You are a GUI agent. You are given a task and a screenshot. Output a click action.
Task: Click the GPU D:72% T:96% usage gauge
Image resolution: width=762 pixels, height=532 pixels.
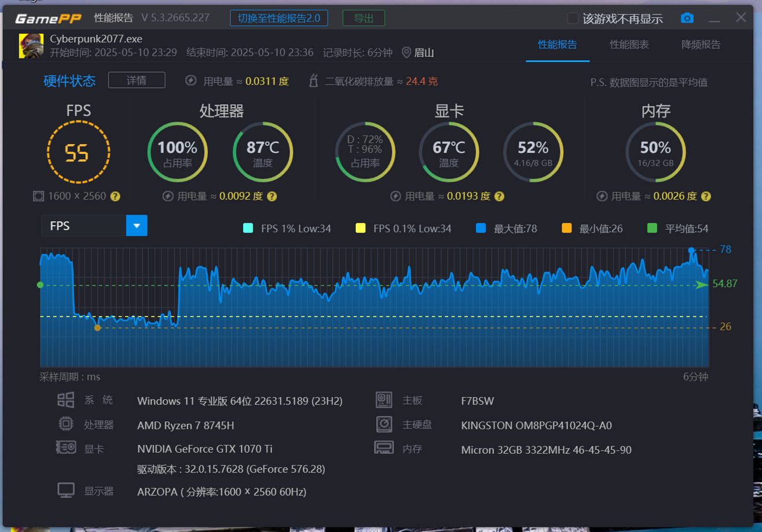tap(365, 153)
